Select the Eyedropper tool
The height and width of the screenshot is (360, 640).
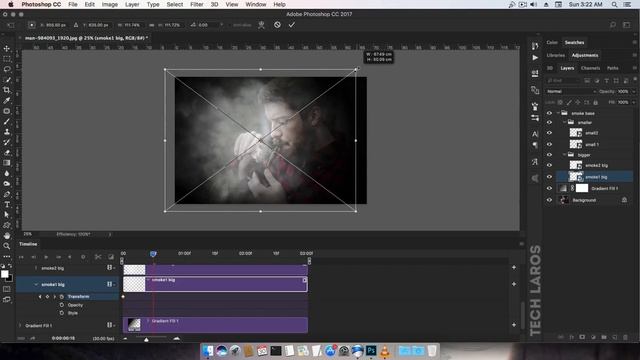tap(7, 100)
